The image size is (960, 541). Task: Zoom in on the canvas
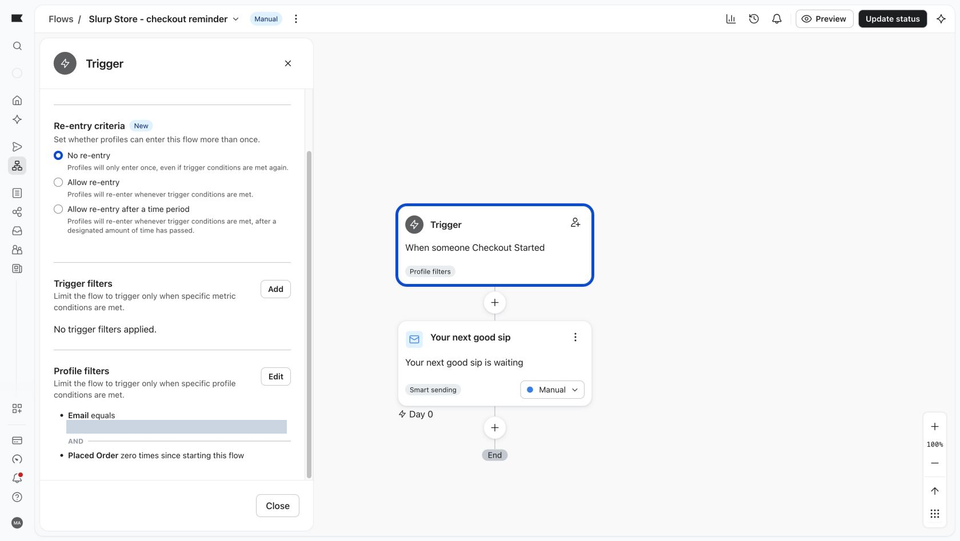click(934, 427)
